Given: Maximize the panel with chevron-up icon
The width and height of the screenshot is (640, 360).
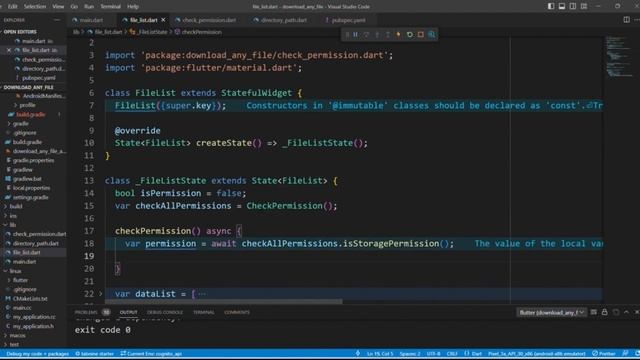Looking at the screenshot, I should point(627,312).
